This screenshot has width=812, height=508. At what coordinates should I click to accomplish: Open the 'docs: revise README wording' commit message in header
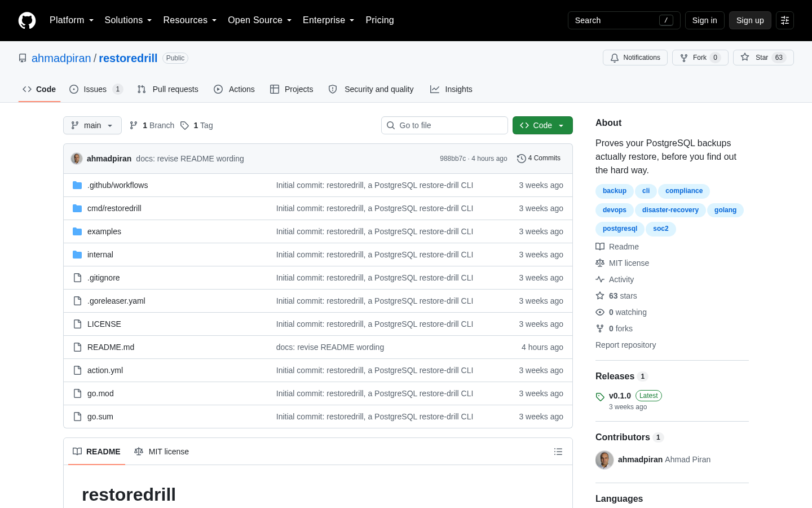(x=190, y=159)
